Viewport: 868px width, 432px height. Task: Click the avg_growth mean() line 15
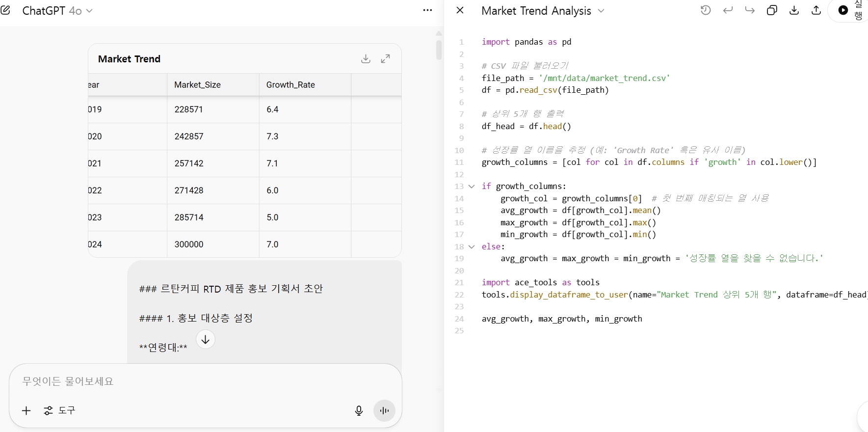pos(580,211)
